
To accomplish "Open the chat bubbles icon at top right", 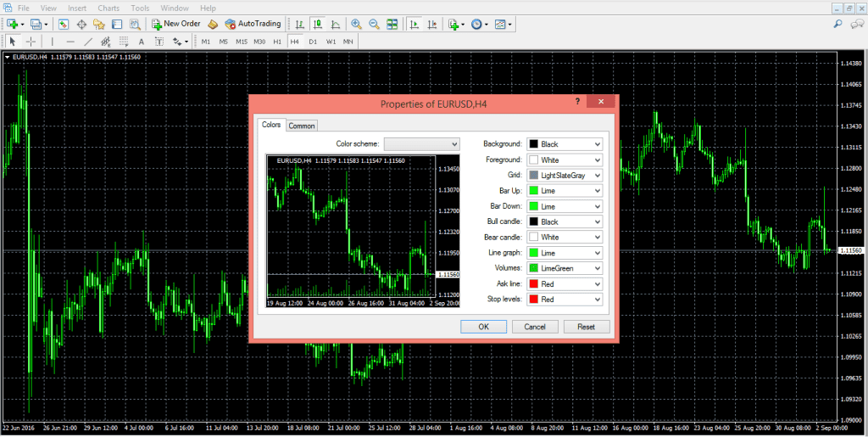I will pyautogui.click(x=856, y=24).
